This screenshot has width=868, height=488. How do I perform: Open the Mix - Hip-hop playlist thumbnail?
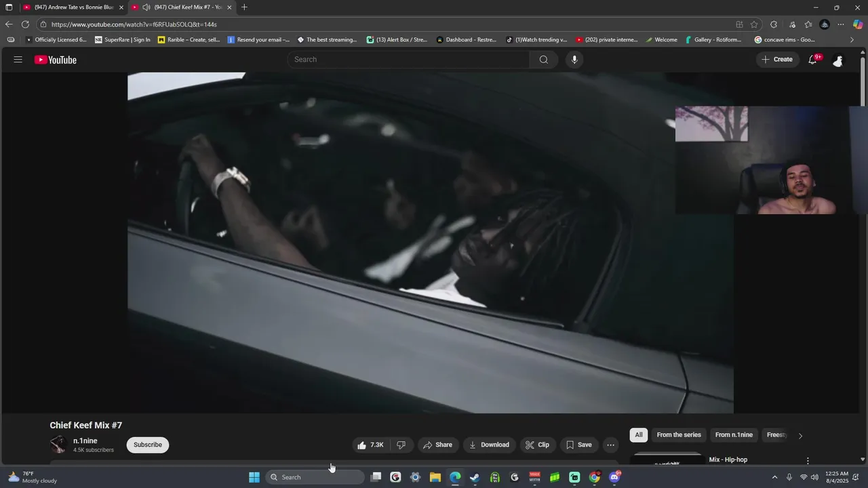667,459
